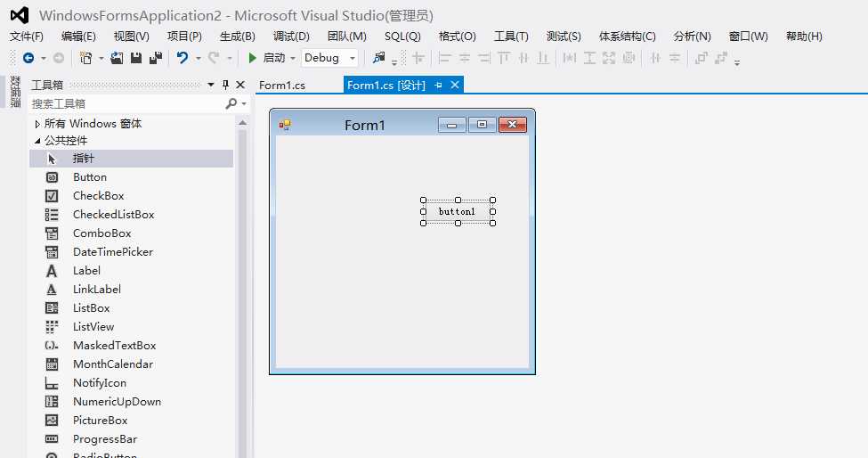The image size is (868, 458).
Task: Select the PictureBox control in toolbox
Action: [x=131, y=421]
